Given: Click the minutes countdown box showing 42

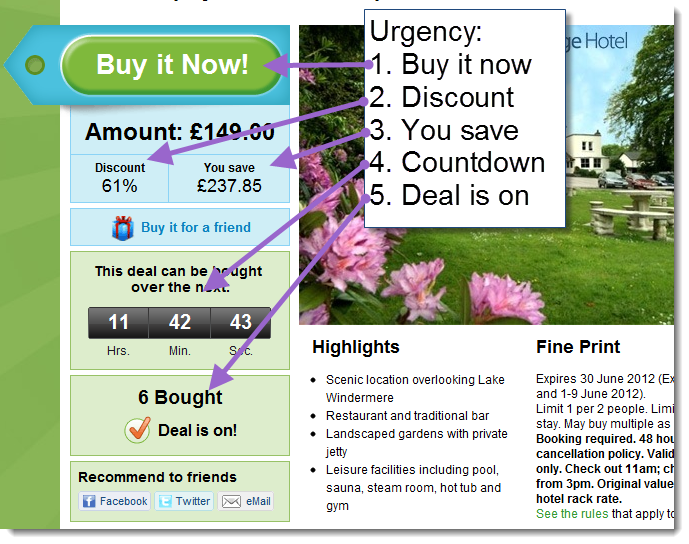Looking at the screenshot, I should click(x=180, y=323).
